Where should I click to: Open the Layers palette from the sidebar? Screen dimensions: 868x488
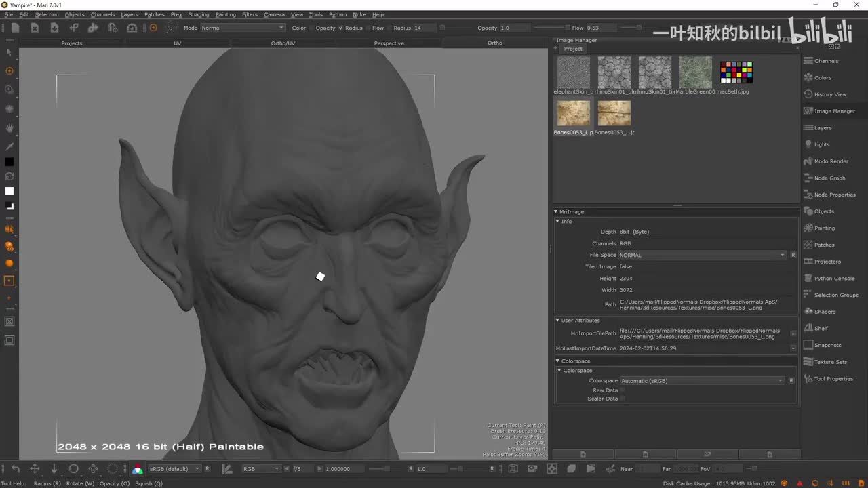[x=822, y=128]
